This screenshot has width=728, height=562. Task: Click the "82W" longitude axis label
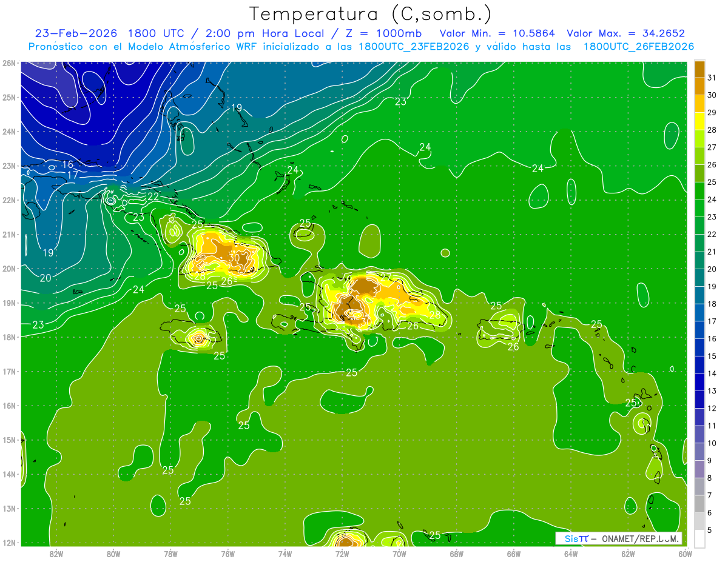pyautogui.click(x=56, y=554)
